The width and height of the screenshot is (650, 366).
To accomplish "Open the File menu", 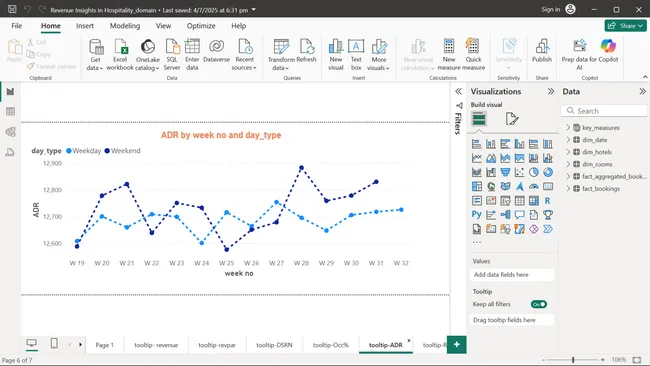I will [x=17, y=26].
